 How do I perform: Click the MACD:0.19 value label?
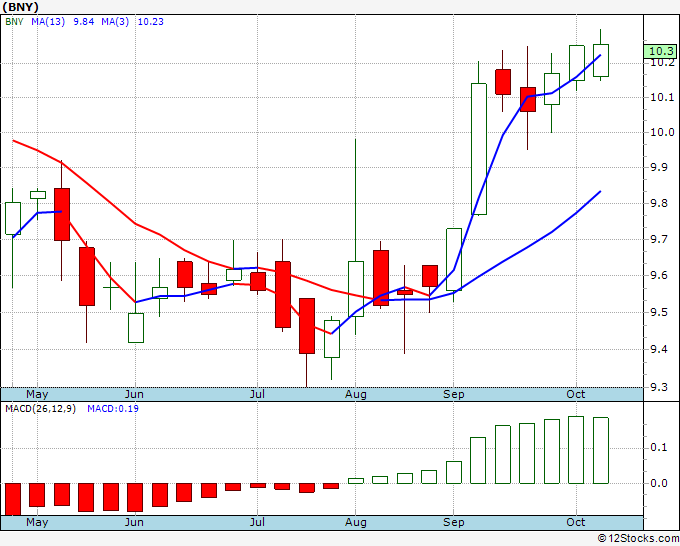coord(113,409)
